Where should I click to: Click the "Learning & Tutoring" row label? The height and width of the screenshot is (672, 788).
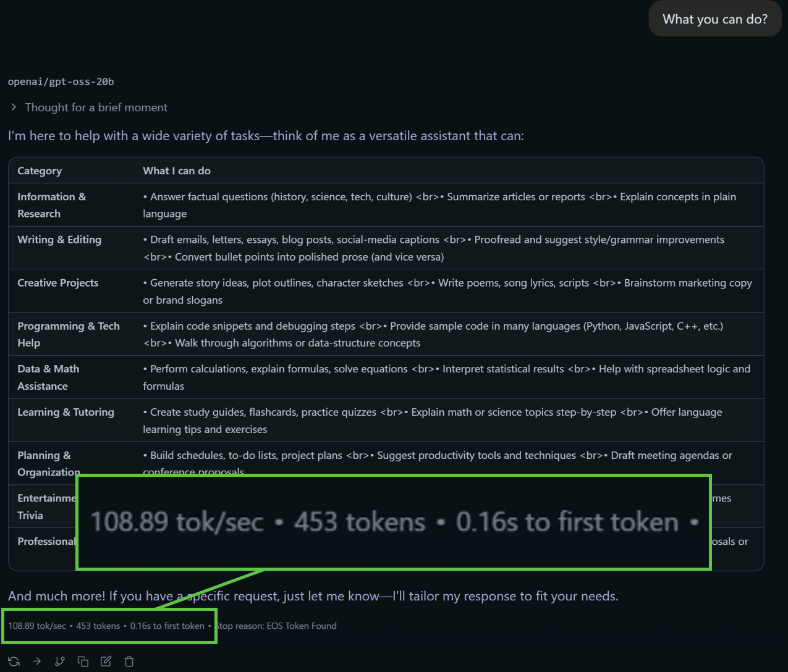point(66,412)
